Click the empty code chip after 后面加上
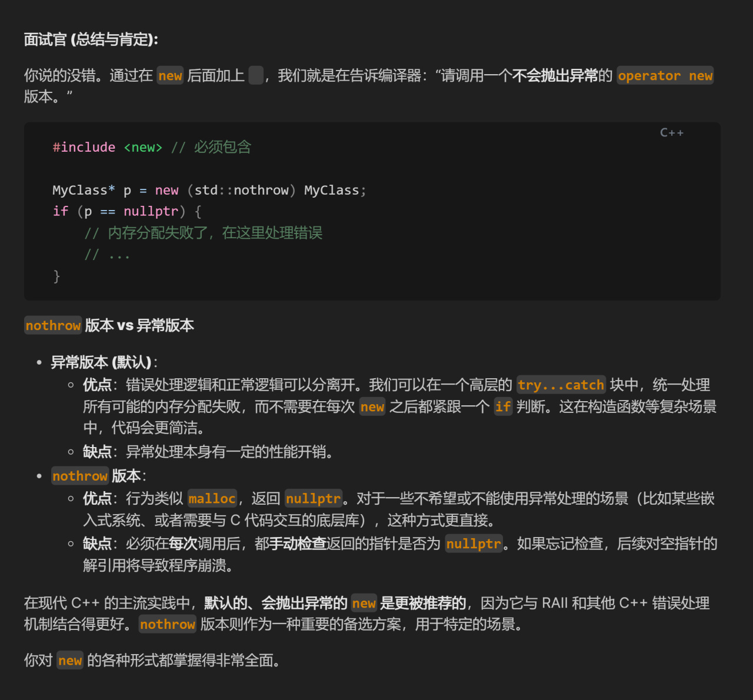Viewport: 753px width, 700px height. 256,76
